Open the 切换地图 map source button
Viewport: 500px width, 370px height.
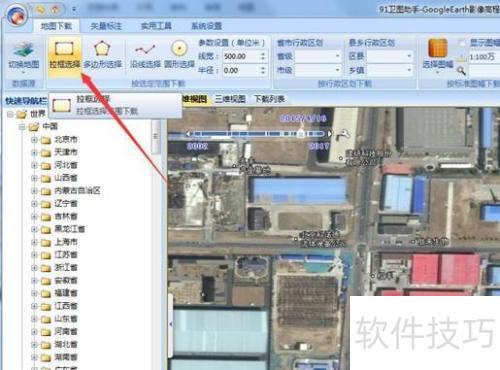(x=23, y=57)
